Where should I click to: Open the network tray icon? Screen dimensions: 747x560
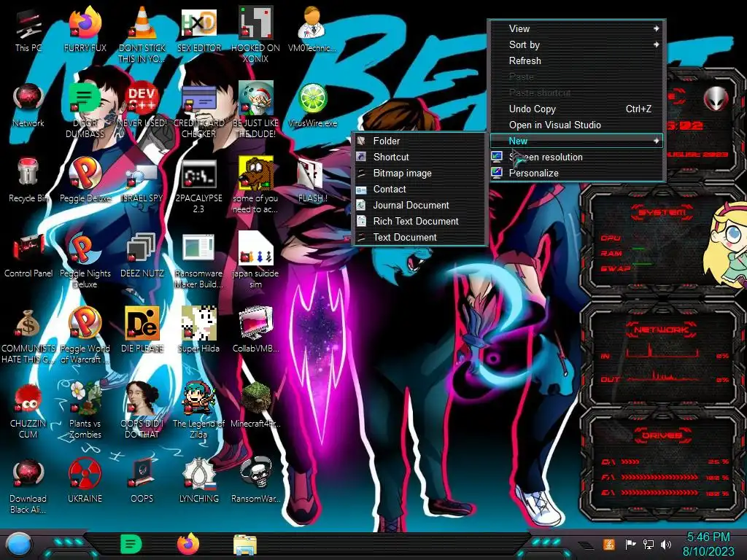click(x=649, y=544)
